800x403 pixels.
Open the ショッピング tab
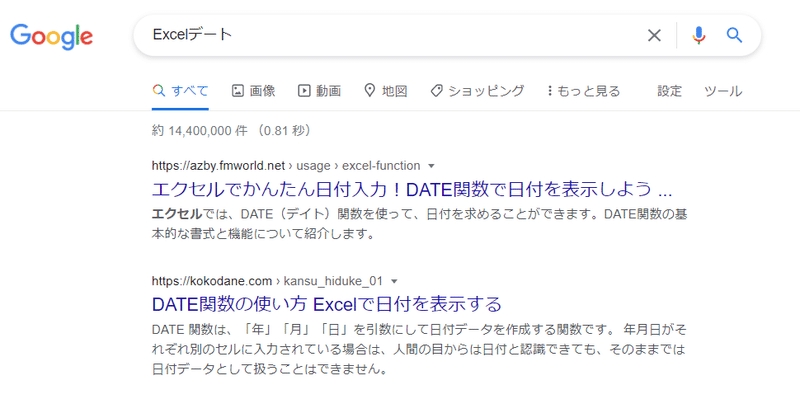click(x=477, y=91)
